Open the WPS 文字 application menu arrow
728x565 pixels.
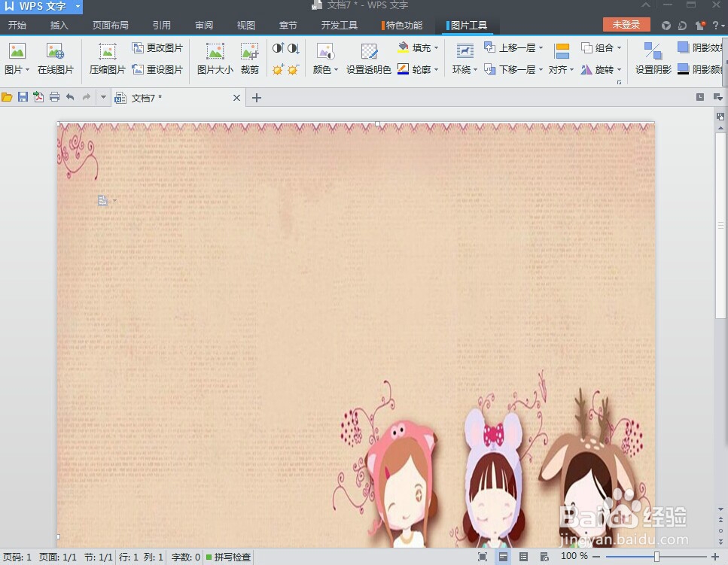(x=78, y=7)
